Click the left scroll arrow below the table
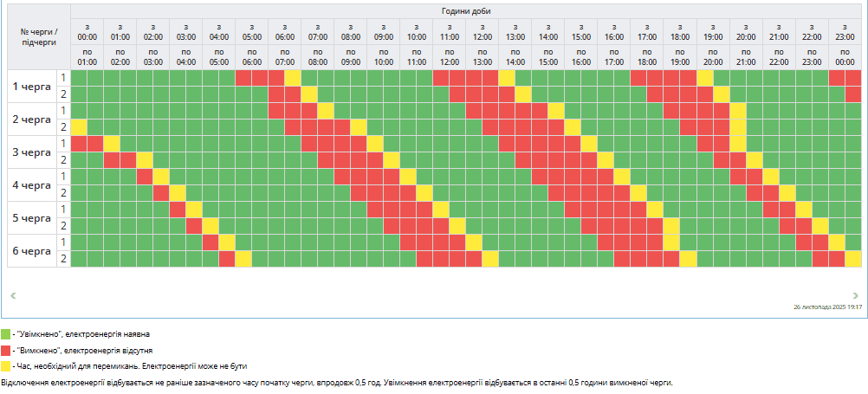The width and height of the screenshot is (868, 394). [12, 295]
